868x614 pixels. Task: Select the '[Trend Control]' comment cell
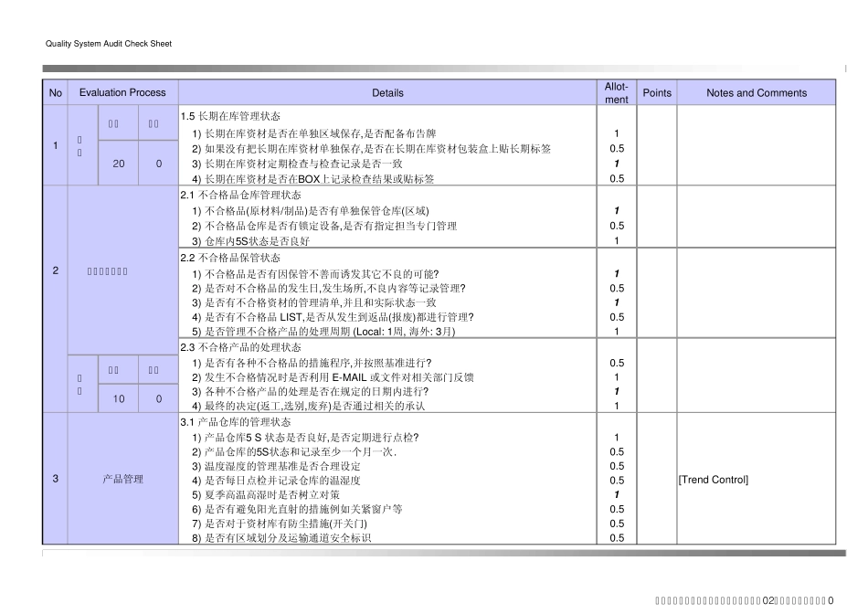713,480
